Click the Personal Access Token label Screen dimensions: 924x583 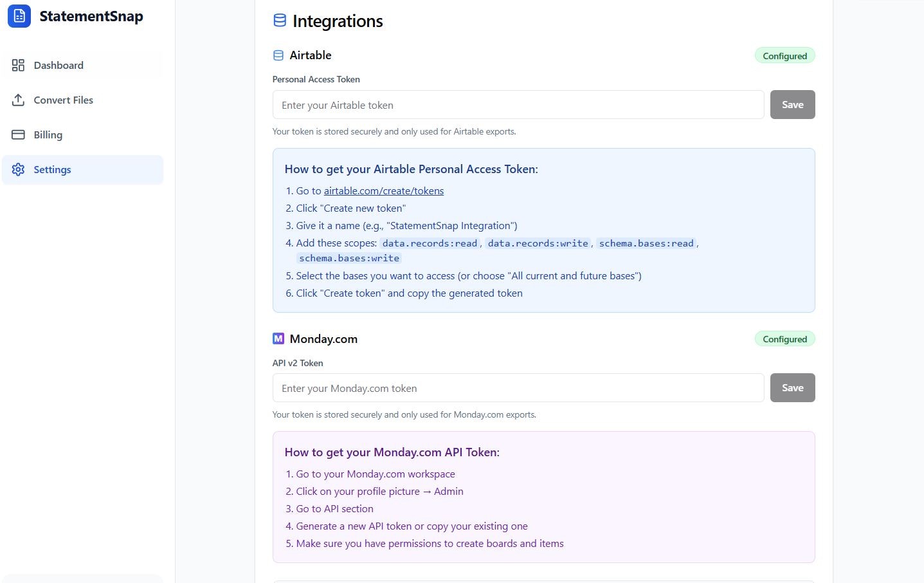[316, 79]
